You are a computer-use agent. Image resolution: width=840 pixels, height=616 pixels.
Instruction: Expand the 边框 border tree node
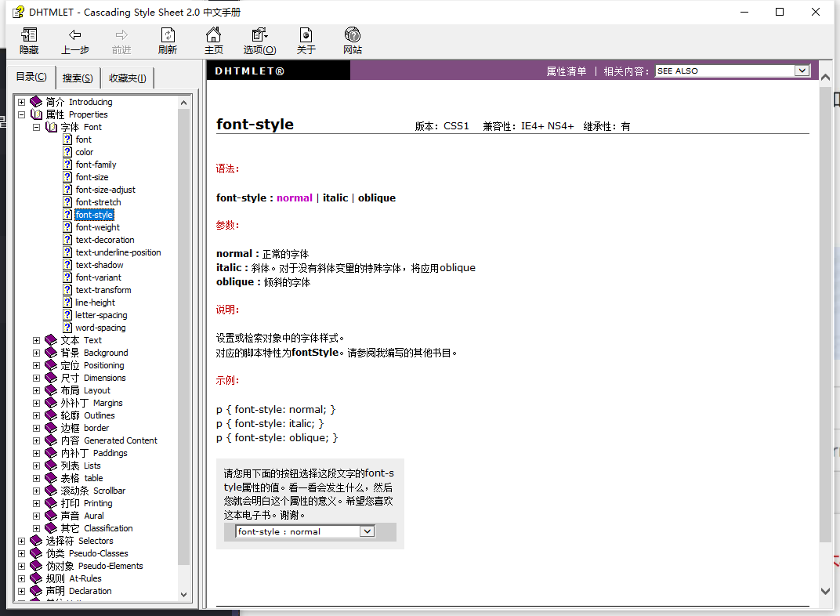(x=36, y=428)
